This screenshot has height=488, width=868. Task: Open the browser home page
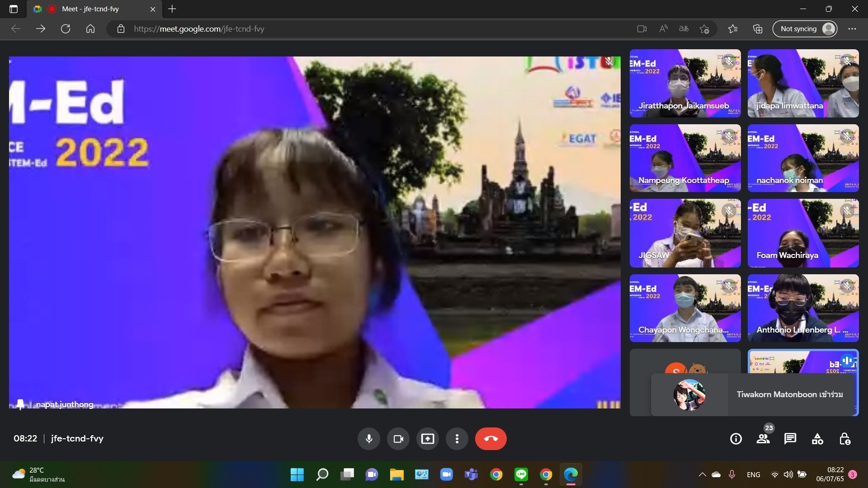[90, 29]
